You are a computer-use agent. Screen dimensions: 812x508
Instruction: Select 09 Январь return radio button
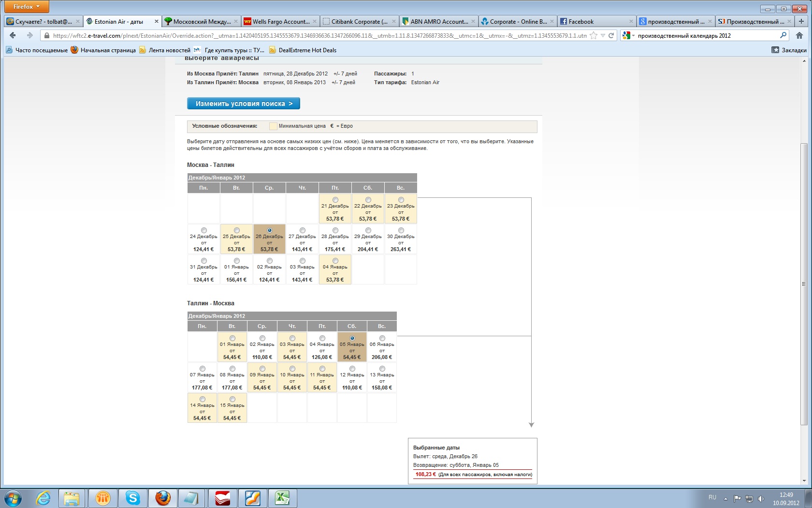(262, 369)
